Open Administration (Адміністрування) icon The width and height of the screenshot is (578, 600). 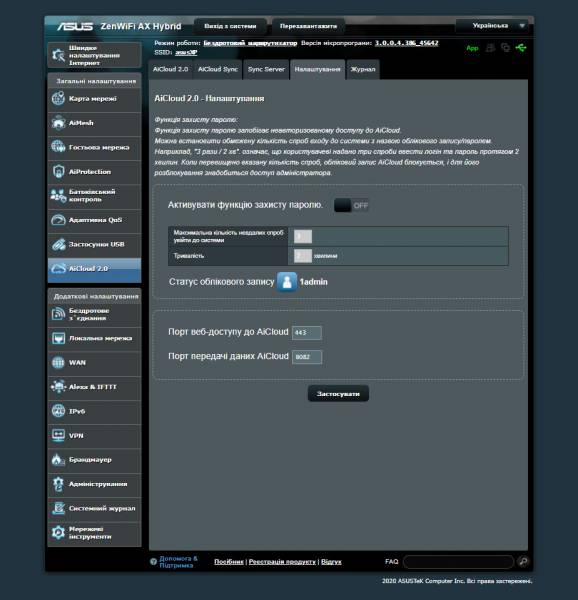pyautogui.click(x=58, y=484)
